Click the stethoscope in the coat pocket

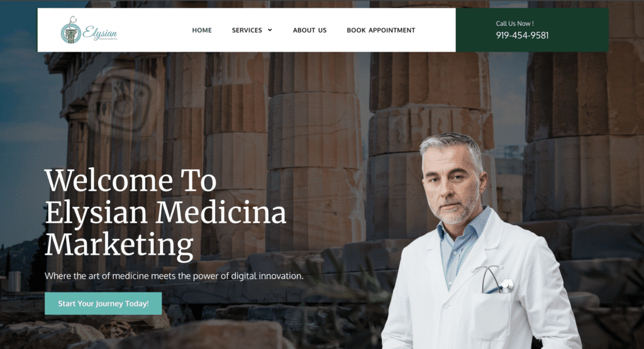[497, 280]
